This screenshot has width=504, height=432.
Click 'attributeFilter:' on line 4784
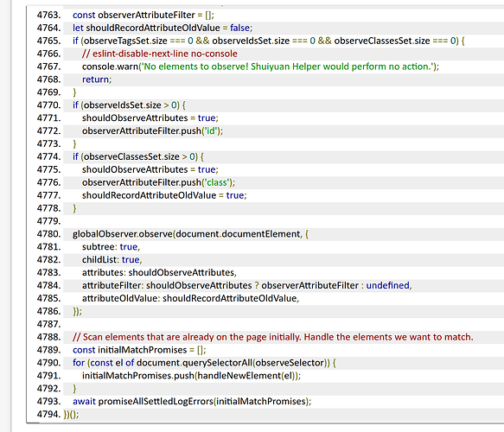[113, 285]
